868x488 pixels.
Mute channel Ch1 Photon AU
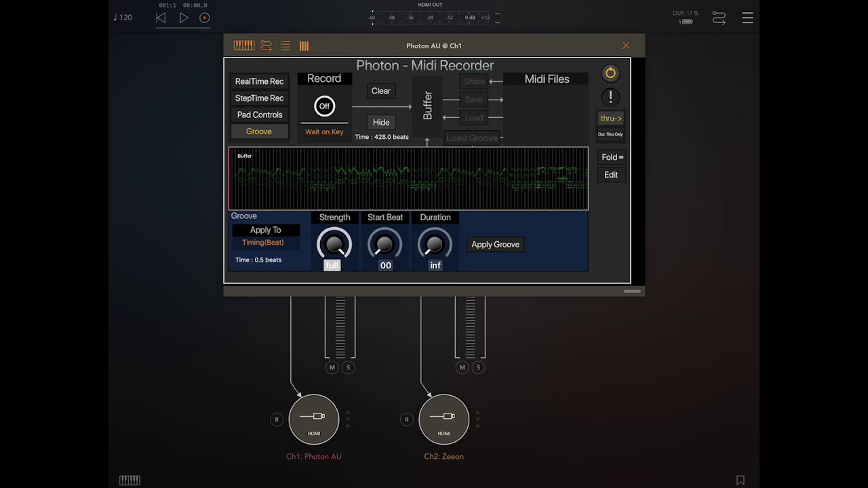[x=332, y=367]
